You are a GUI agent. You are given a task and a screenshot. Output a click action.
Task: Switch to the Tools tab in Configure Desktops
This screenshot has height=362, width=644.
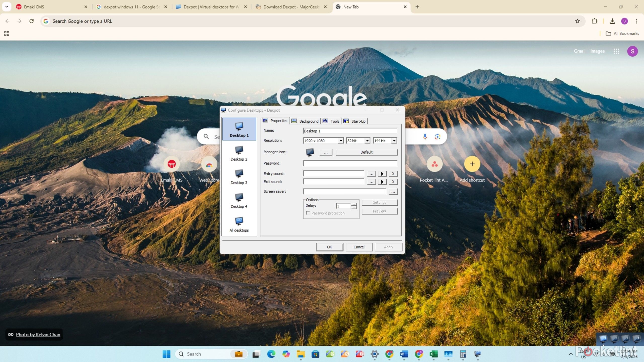point(335,121)
